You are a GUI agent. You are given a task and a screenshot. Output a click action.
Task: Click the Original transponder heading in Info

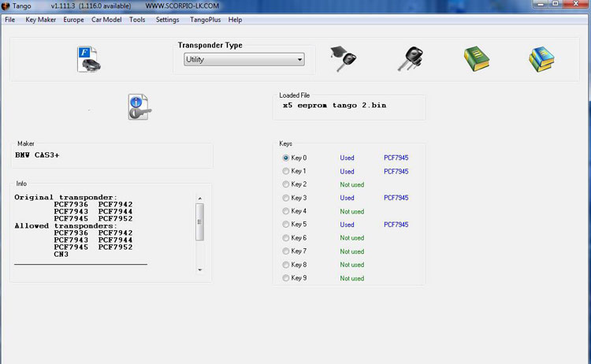(66, 198)
